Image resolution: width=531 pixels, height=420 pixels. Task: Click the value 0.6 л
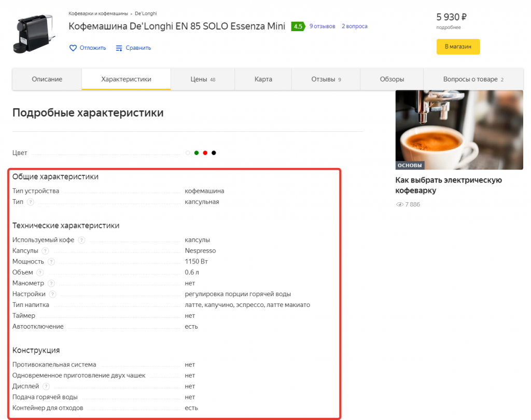(x=192, y=272)
